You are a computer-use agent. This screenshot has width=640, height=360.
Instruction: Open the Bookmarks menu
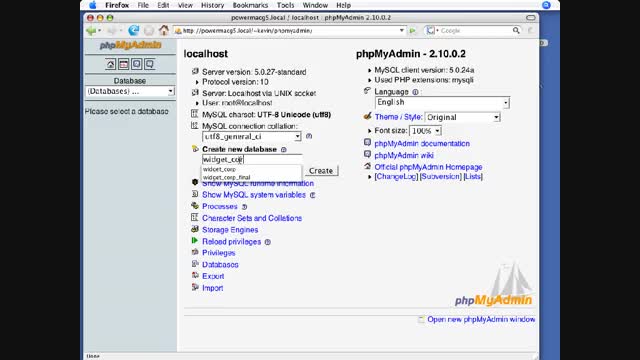click(x=250, y=5)
